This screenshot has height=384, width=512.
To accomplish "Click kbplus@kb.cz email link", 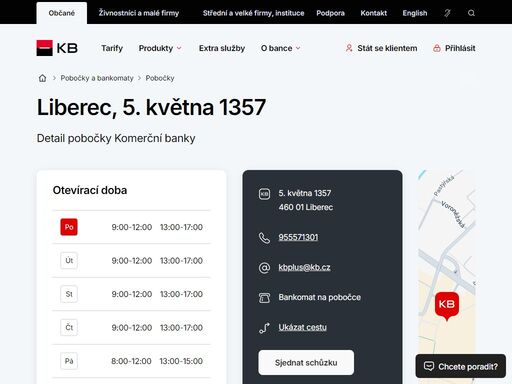I will coord(304,267).
